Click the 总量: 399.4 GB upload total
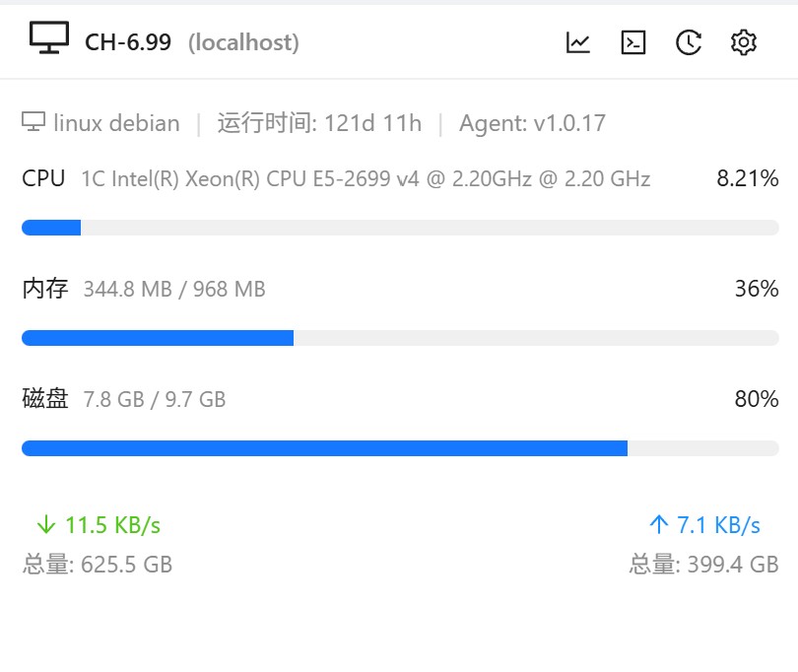The image size is (798, 672). (704, 565)
